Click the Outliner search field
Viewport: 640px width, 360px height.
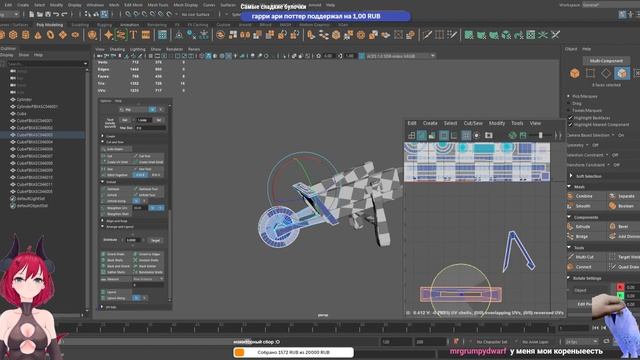(x=47, y=64)
